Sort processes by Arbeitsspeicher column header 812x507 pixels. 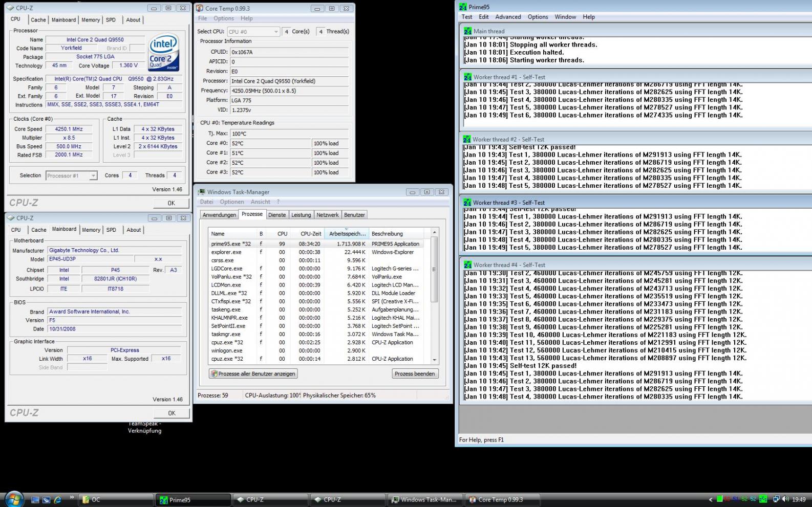coord(347,234)
